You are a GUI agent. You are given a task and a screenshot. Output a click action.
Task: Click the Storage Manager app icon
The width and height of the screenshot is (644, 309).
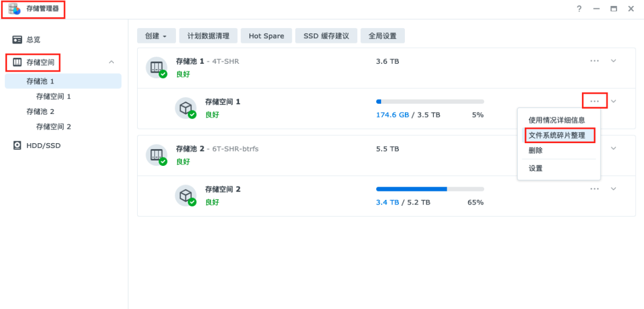coord(14,9)
